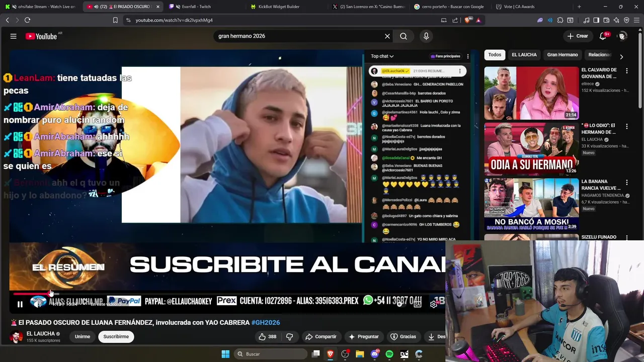The image size is (644, 362).
Task: Switch to the Evanfall - Twitch browser tab
Action: click(x=204, y=7)
